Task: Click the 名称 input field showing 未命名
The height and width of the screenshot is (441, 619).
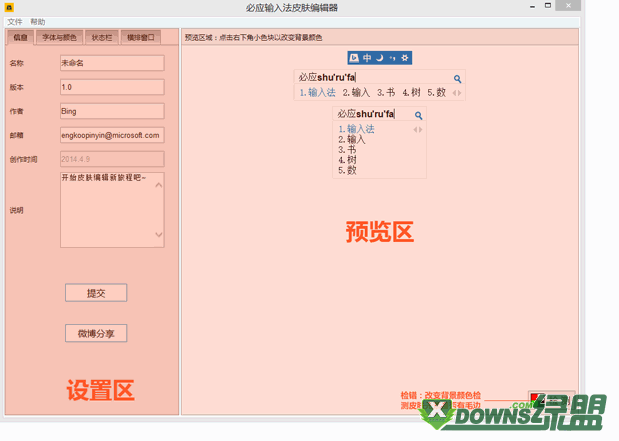Action: [x=112, y=63]
